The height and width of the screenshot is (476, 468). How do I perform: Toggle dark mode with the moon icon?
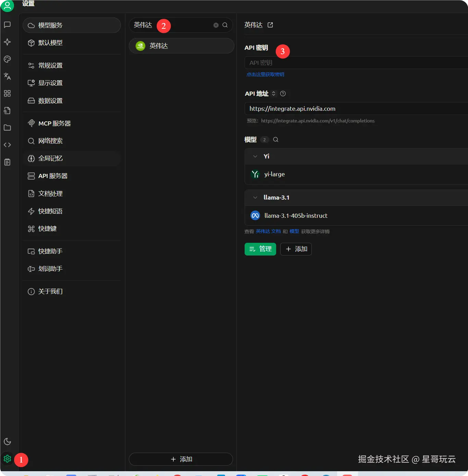(x=7, y=441)
